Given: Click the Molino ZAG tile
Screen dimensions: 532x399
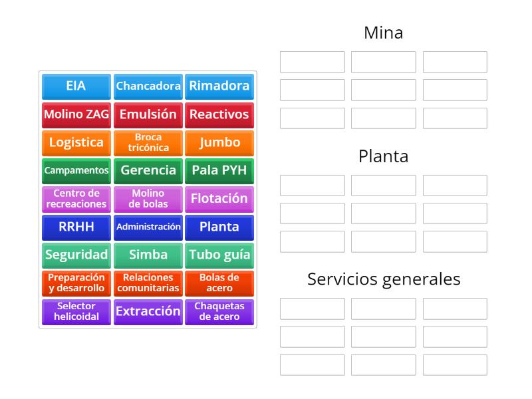Looking at the screenshot, I should coord(76,114).
